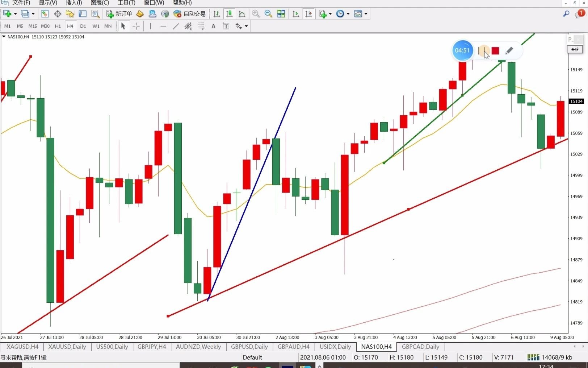The height and width of the screenshot is (368, 588).
Task: Zoom out on the chart
Action: (268, 14)
